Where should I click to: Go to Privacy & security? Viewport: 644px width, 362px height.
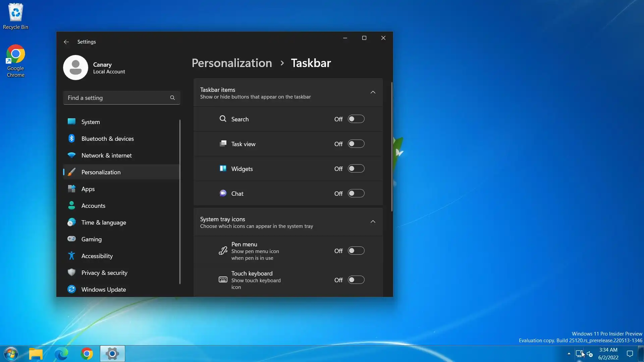[x=104, y=273]
